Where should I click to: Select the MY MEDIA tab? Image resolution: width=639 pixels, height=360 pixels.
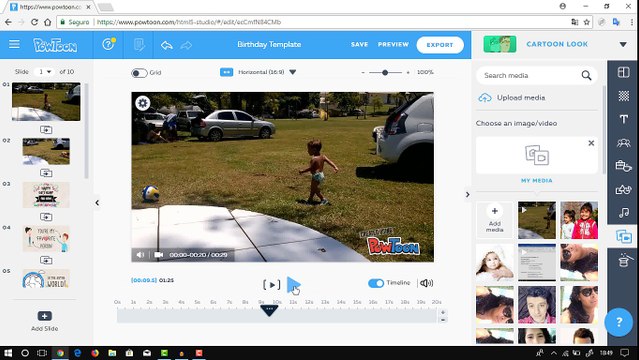537,180
